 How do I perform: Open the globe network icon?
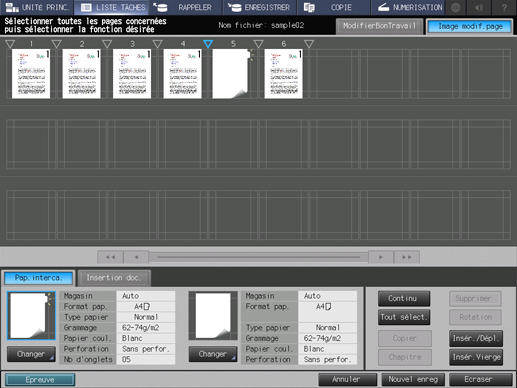pos(456,7)
